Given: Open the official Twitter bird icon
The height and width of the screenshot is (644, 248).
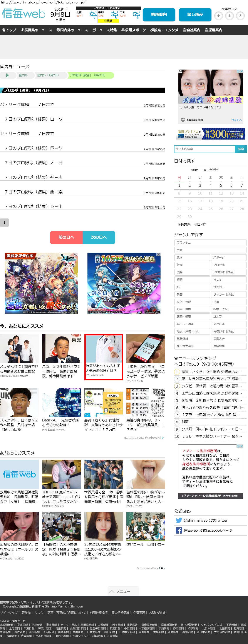Looking at the screenshot, I should (x=179, y=520).
